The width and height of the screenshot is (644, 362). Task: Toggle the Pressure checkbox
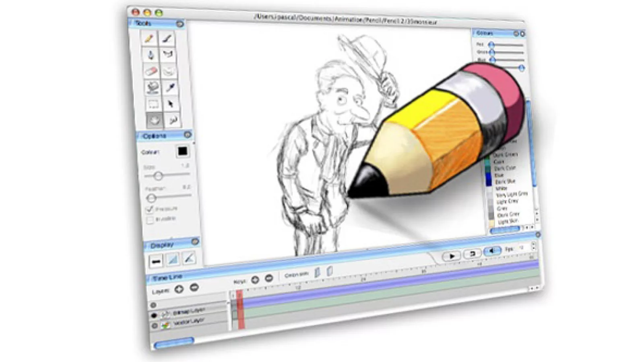pyautogui.click(x=150, y=209)
